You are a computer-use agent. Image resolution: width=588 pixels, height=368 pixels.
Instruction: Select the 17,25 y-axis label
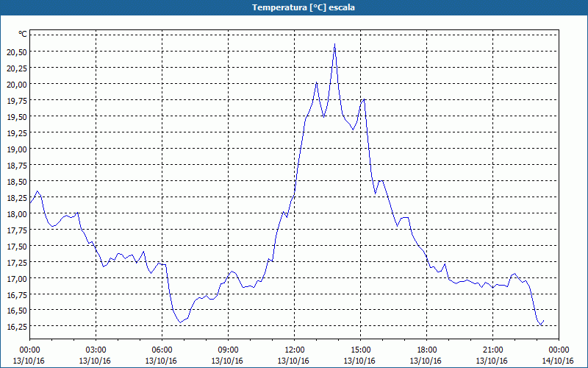coord(17,262)
